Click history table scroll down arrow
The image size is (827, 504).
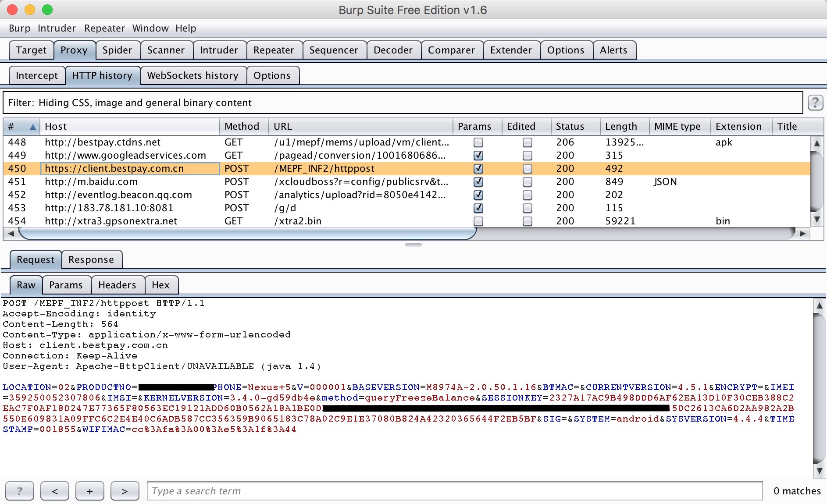pos(816,219)
